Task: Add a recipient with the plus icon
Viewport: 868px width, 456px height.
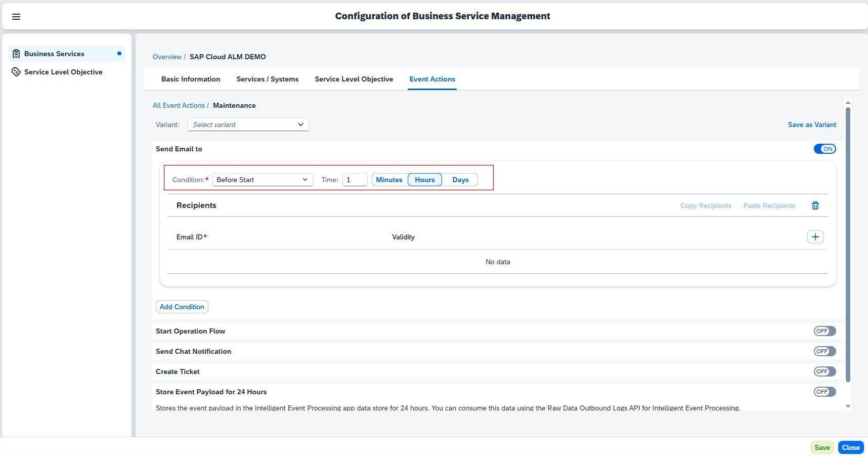Action: [815, 237]
